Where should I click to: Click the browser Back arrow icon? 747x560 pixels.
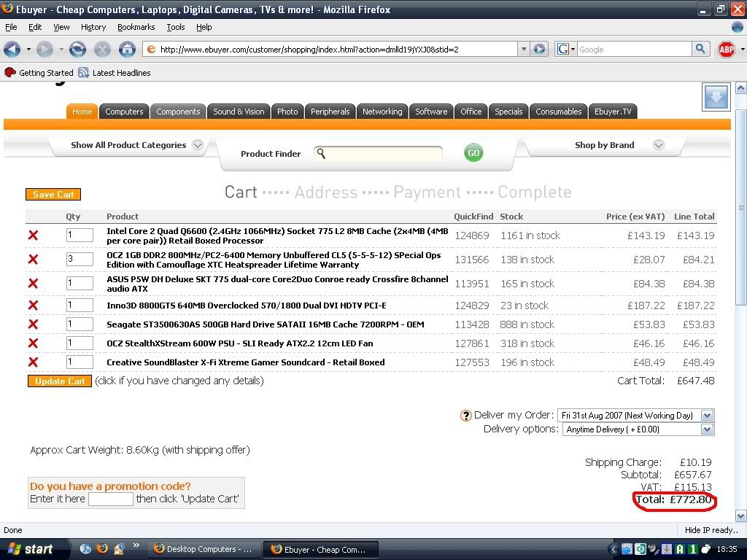(12, 50)
